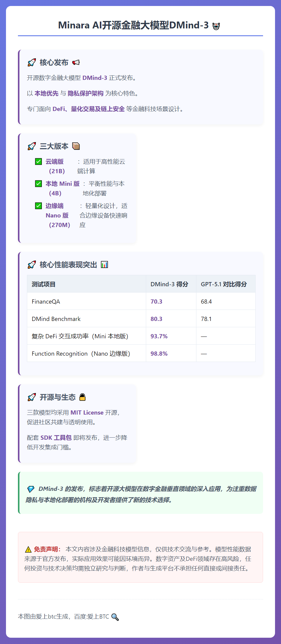Click the rocket icon beside 核心发布
Viewport: 281px width, 644px height.
point(32,63)
